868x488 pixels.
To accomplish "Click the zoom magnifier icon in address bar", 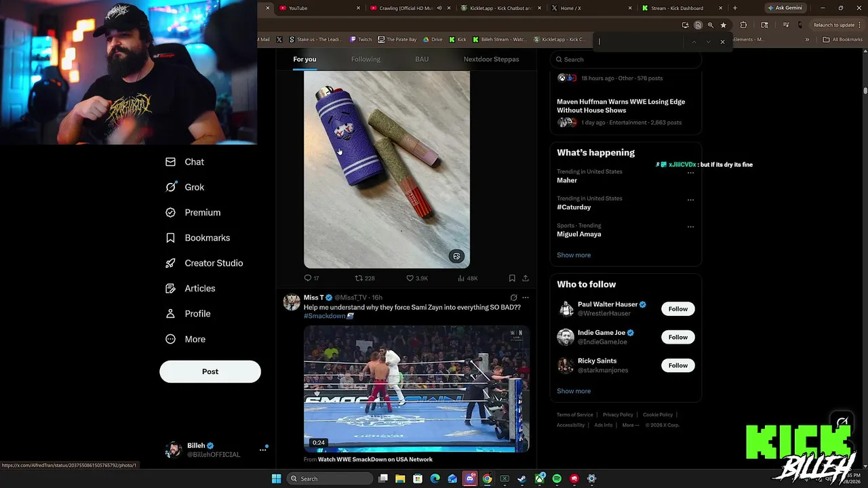I will (x=710, y=25).
